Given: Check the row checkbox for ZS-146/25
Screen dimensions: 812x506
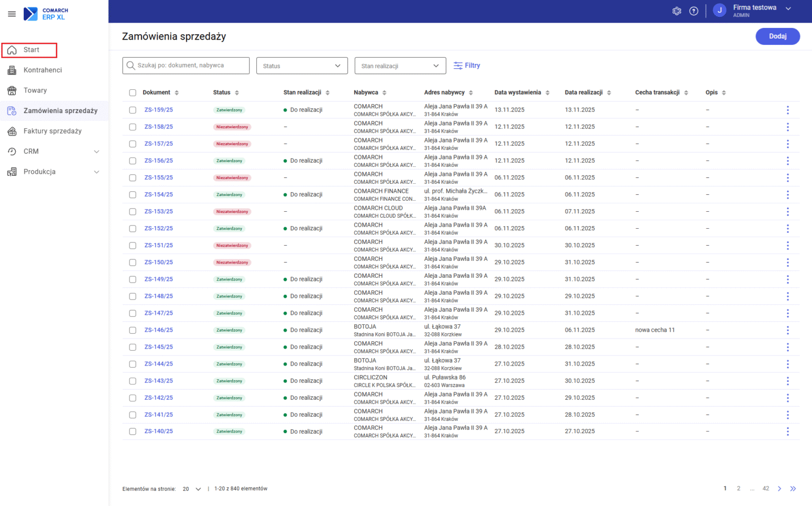Looking at the screenshot, I should point(133,330).
